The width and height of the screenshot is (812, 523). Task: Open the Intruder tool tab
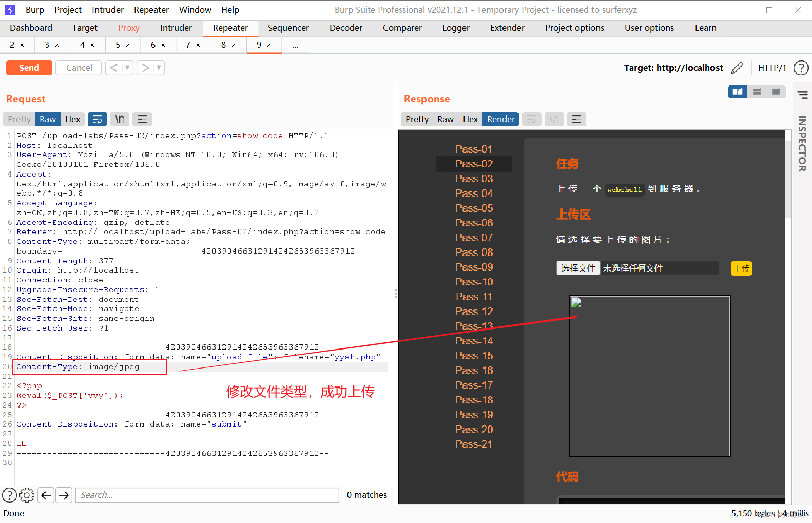(176, 28)
